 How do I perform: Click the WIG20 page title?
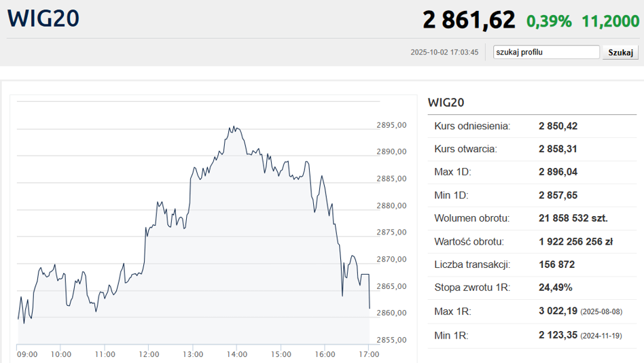(43, 18)
